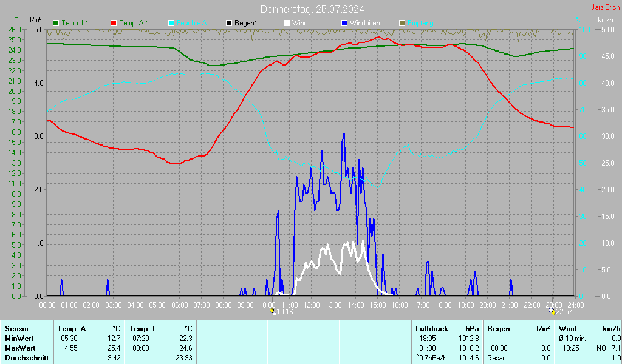622x364 pixels.
Task: Click the Regen table header
Action: pyautogui.click(x=499, y=329)
